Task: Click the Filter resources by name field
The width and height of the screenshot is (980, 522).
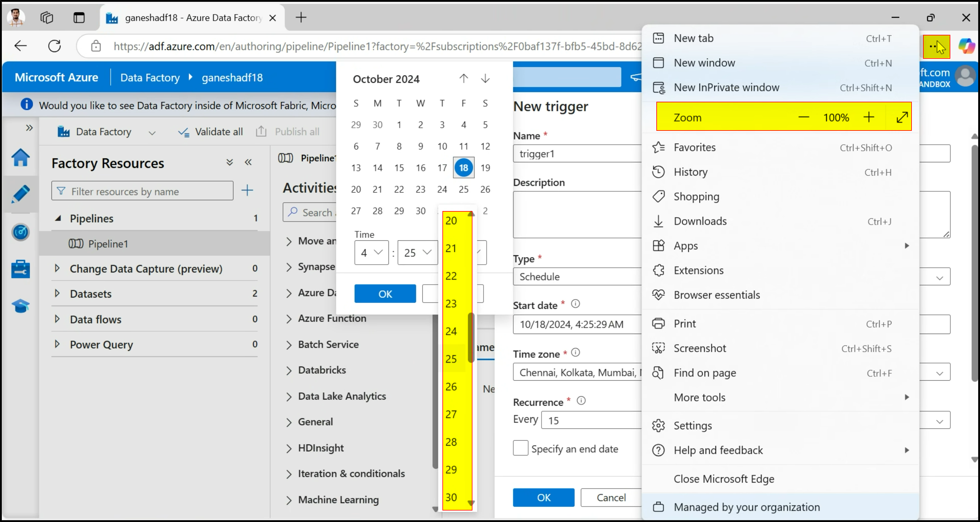Action: 142,191
